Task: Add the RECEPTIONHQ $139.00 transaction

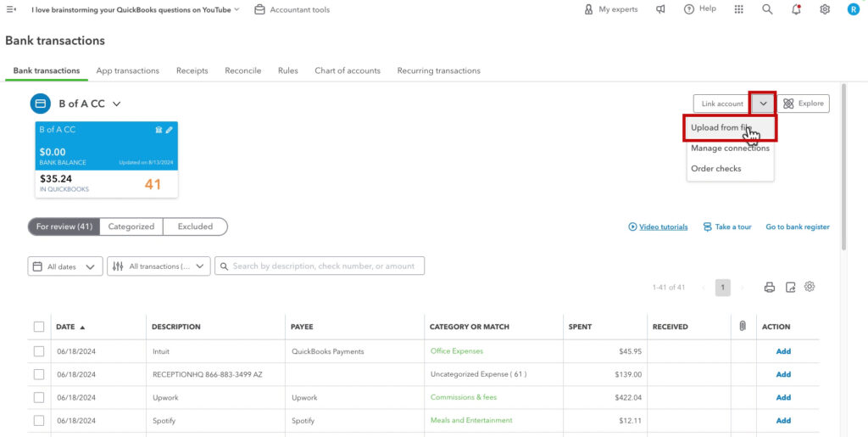Action: pos(783,374)
